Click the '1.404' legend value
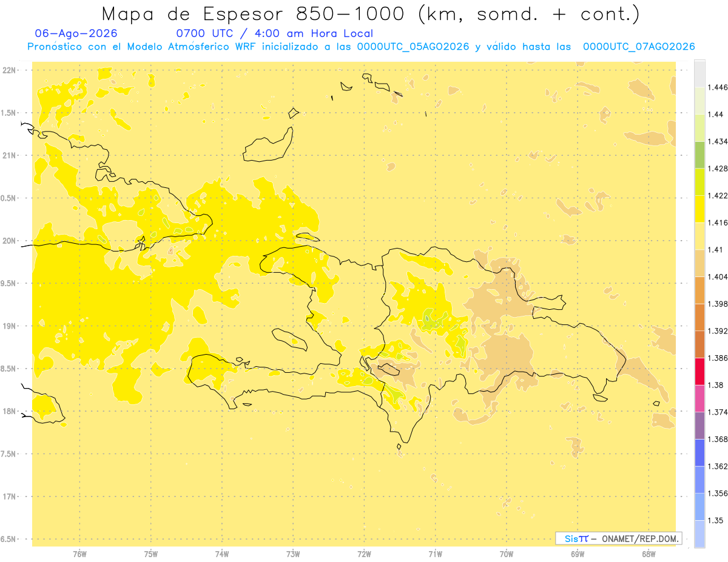This screenshot has height=562, width=728. pyautogui.click(x=718, y=276)
